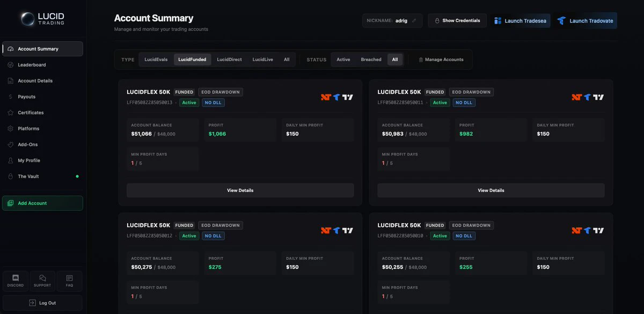Click TradingView icon on account LFF05082285050010
The image size is (644, 314).
coord(599,230)
